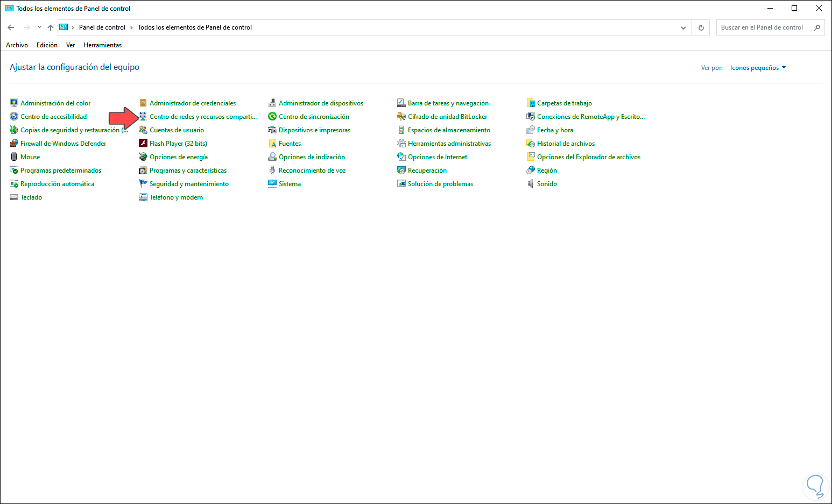Open Herramientas administrativas

tap(449, 143)
